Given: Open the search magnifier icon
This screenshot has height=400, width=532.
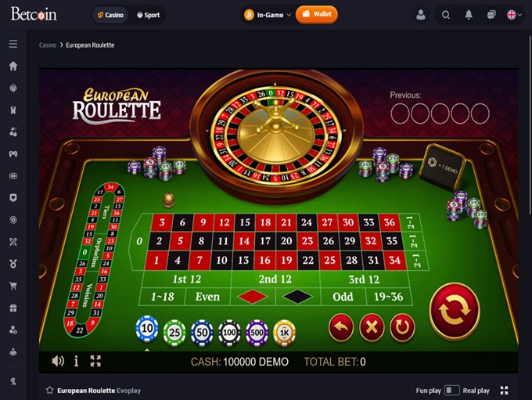Looking at the screenshot, I should click(x=446, y=15).
